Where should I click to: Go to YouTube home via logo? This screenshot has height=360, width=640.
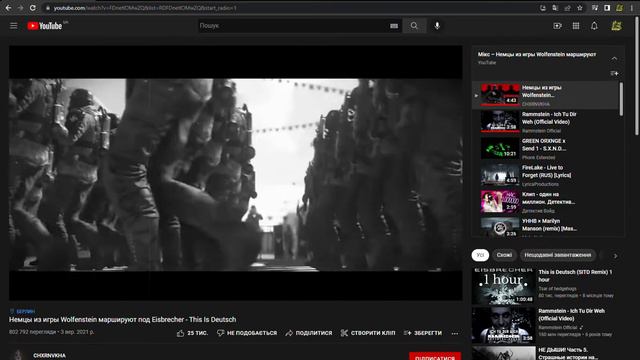click(x=44, y=26)
